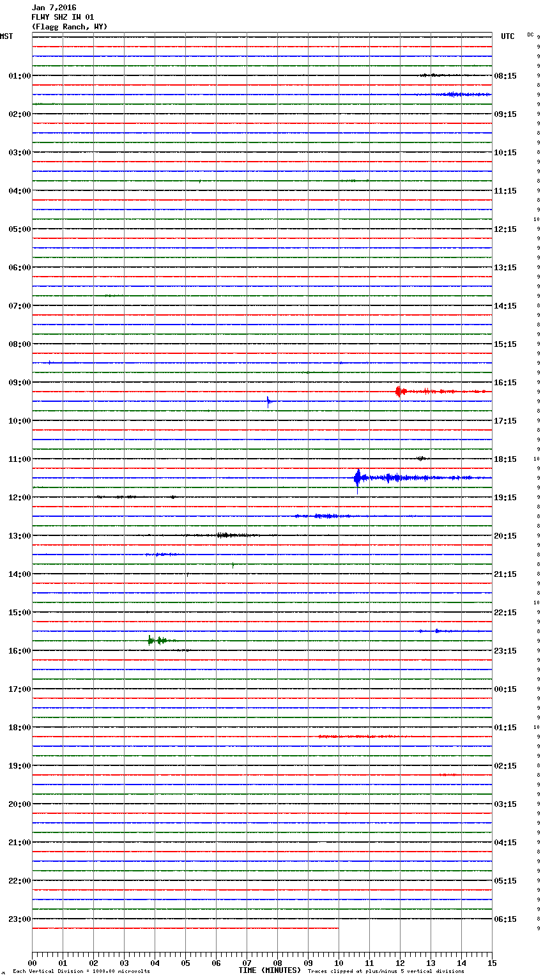
Task: Select the 13:00 MST time label
Action: pos(19,535)
